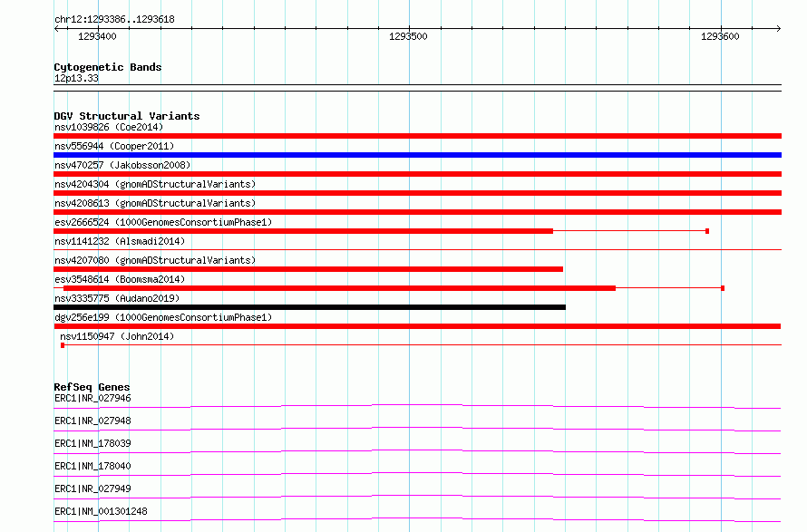
Task: Open esv3548614 (Boomsma2014) label
Action: 120,279
